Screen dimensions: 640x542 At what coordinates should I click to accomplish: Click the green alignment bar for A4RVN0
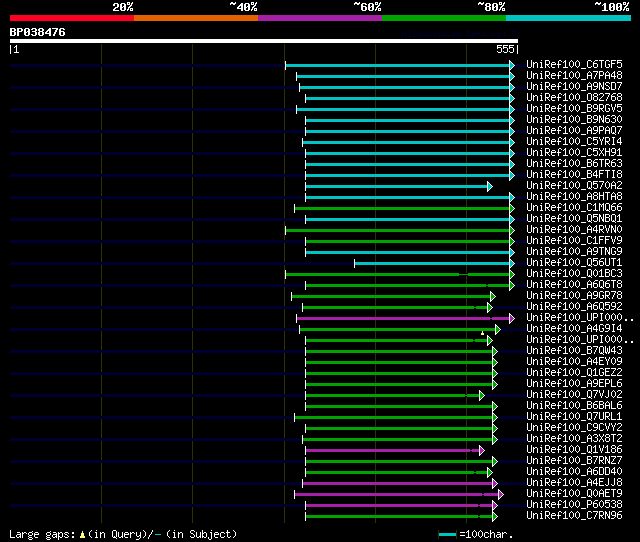(398, 231)
